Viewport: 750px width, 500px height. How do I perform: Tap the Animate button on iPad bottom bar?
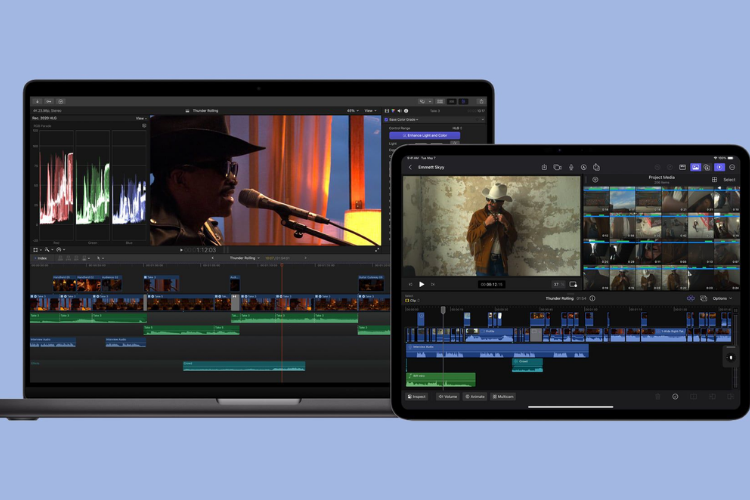[x=475, y=397]
